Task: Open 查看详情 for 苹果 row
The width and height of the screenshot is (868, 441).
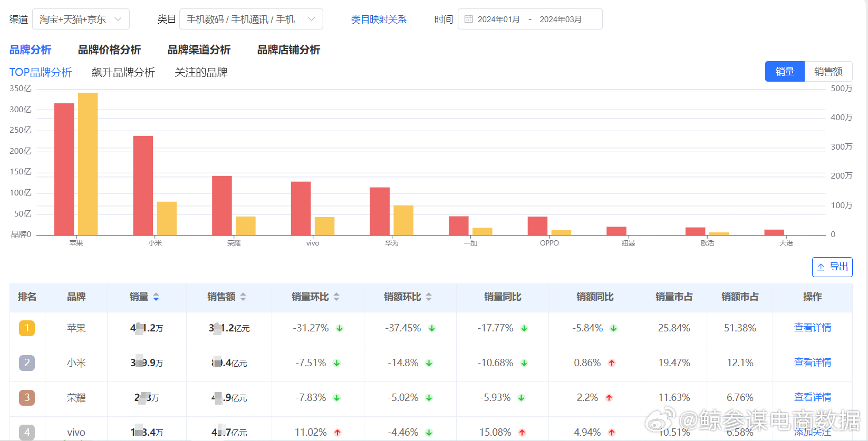Action: (x=813, y=328)
